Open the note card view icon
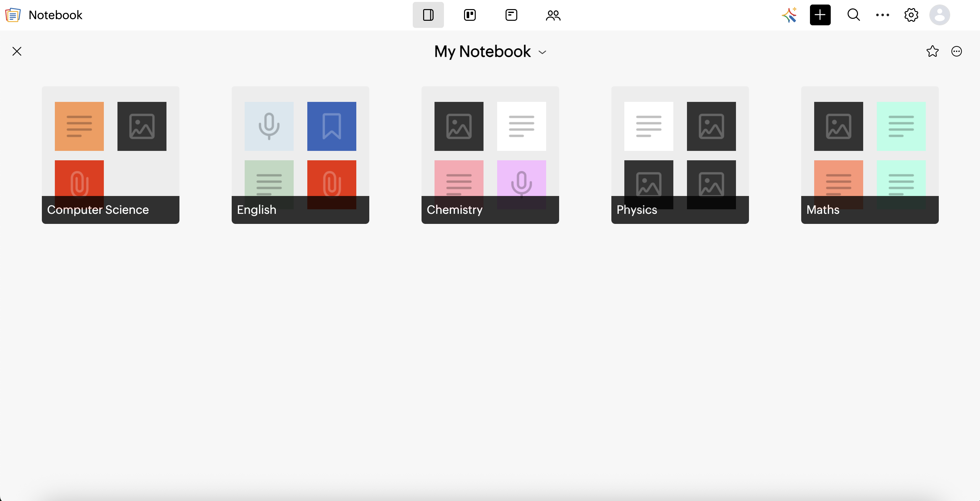The height and width of the screenshot is (501, 980). click(511, 15)
